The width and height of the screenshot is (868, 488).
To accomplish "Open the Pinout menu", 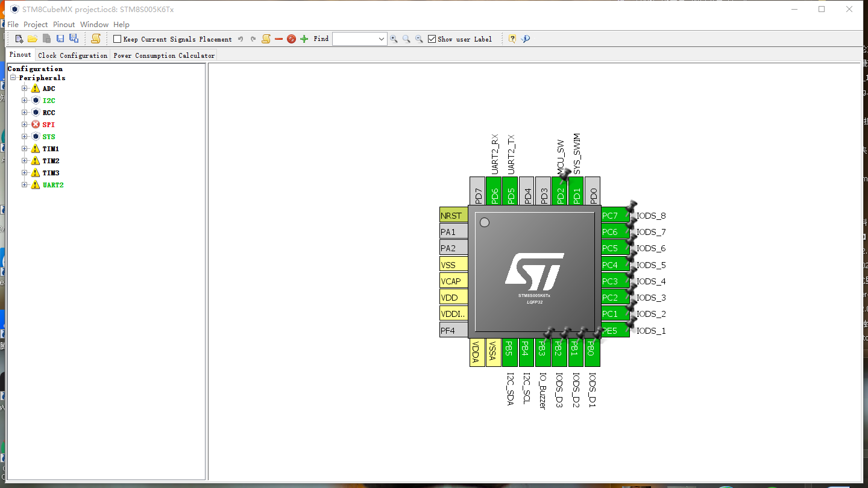I will click(x=63, y=24).
